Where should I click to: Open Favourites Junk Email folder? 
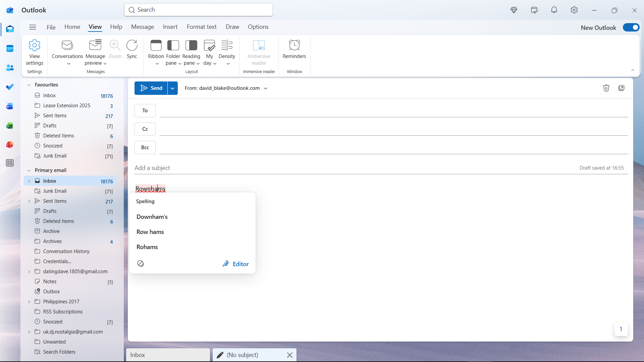click(70, 156)
